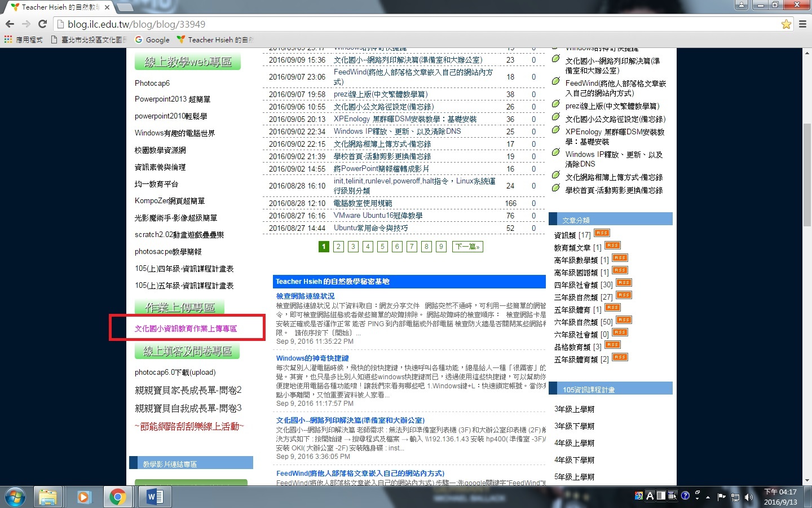Open the 親親寶貝家長成長單-問卷2 link
The height and width of the screenshot is (508, 812).
188,390
